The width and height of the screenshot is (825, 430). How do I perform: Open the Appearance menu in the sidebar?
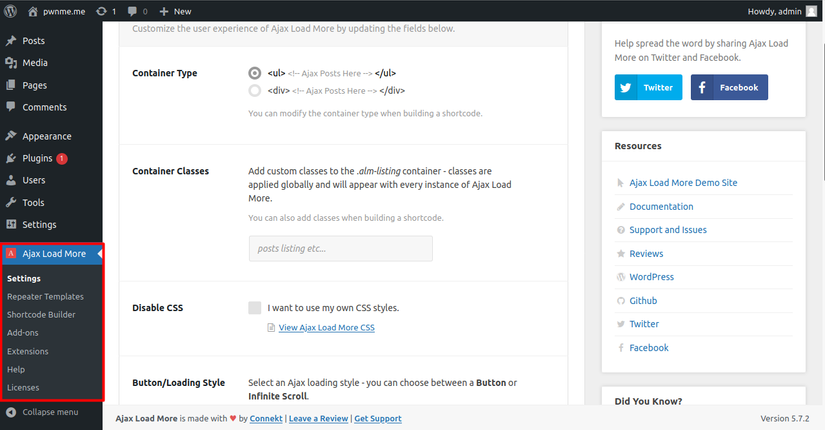(46, 136)
